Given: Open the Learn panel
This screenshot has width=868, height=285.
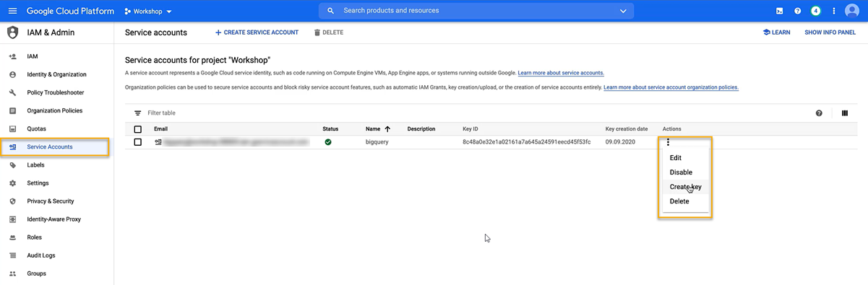Looking at the screenshot, I should pyautogui.click(x=776, y=32).
